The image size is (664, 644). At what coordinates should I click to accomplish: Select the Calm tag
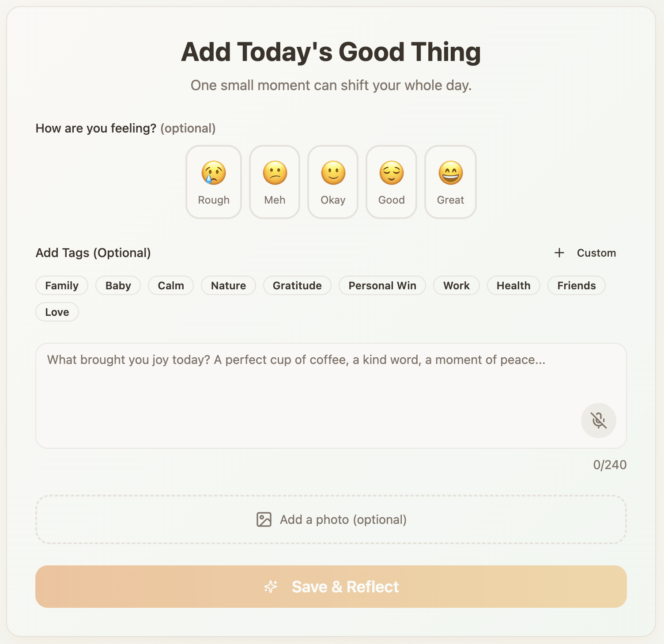(x=170, y=285)
